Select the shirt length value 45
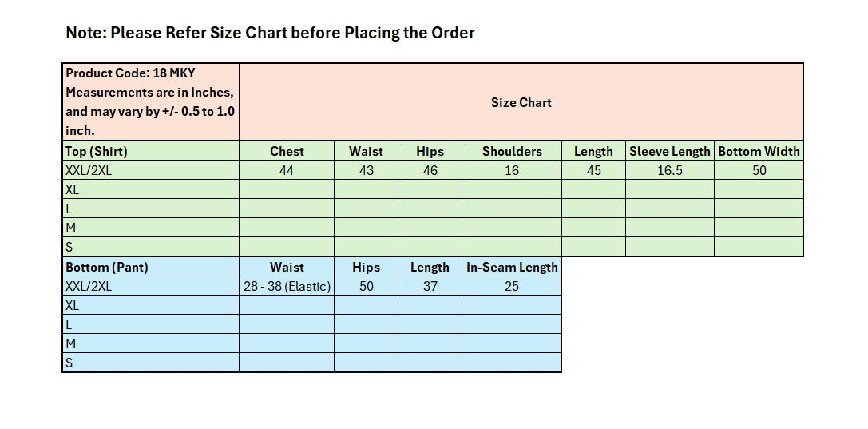 pos(593,170)
